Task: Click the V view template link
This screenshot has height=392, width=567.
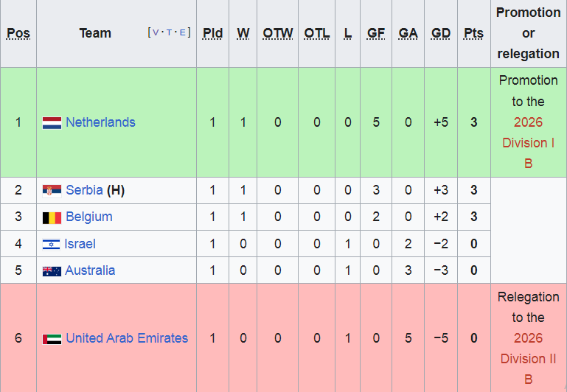Action: coord(156,32)
